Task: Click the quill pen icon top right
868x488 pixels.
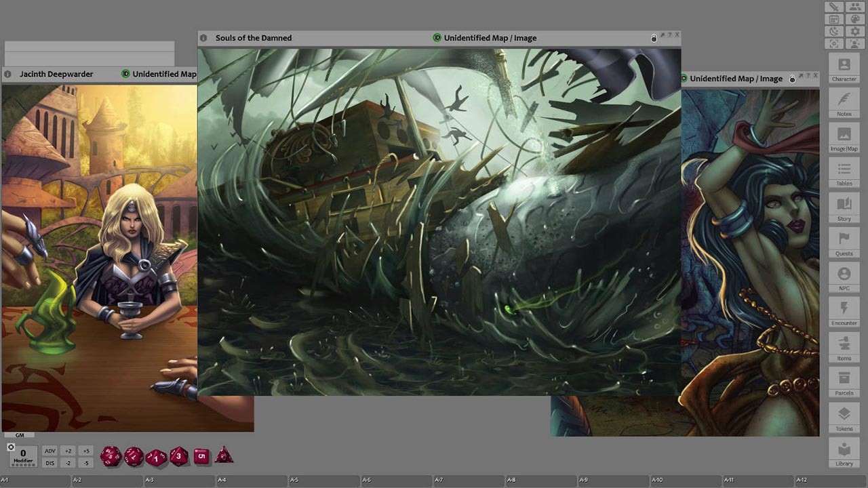Action: coord(834,7)
